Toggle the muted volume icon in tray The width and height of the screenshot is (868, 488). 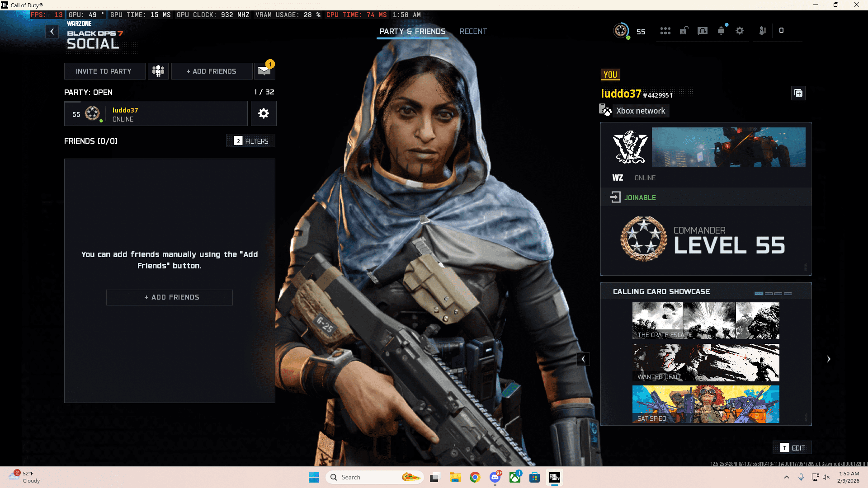(826, 477)
